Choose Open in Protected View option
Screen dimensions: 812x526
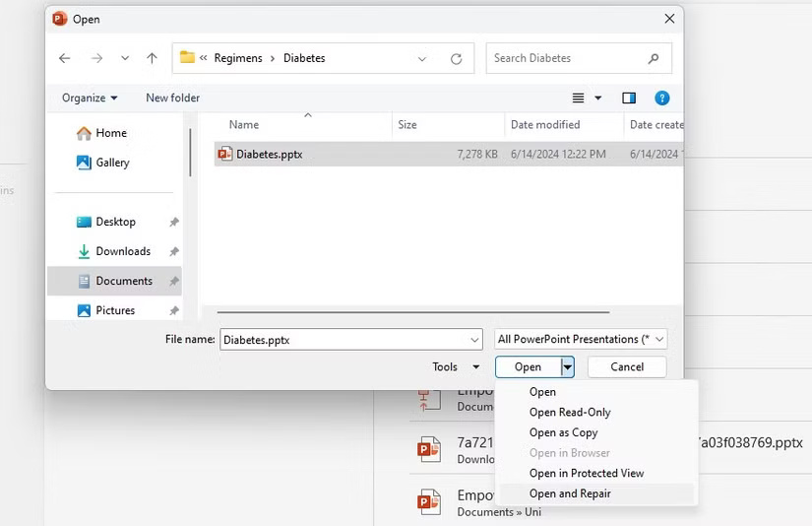point(587,473)
